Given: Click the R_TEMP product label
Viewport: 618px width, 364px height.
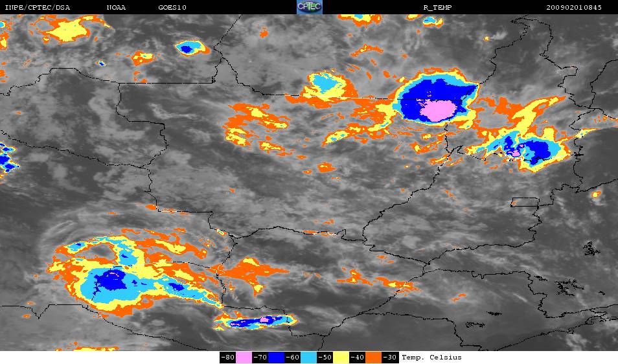Looking at the screenshot, I should point(437,8).
